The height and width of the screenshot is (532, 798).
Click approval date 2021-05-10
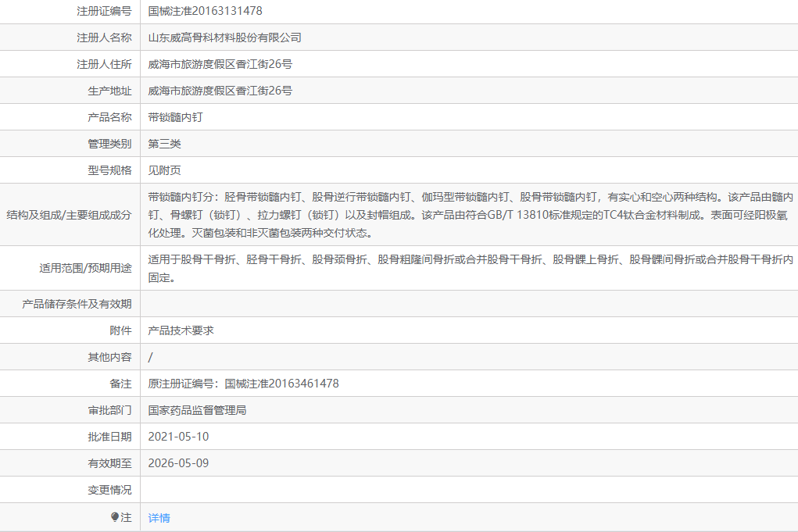[178, 437]
